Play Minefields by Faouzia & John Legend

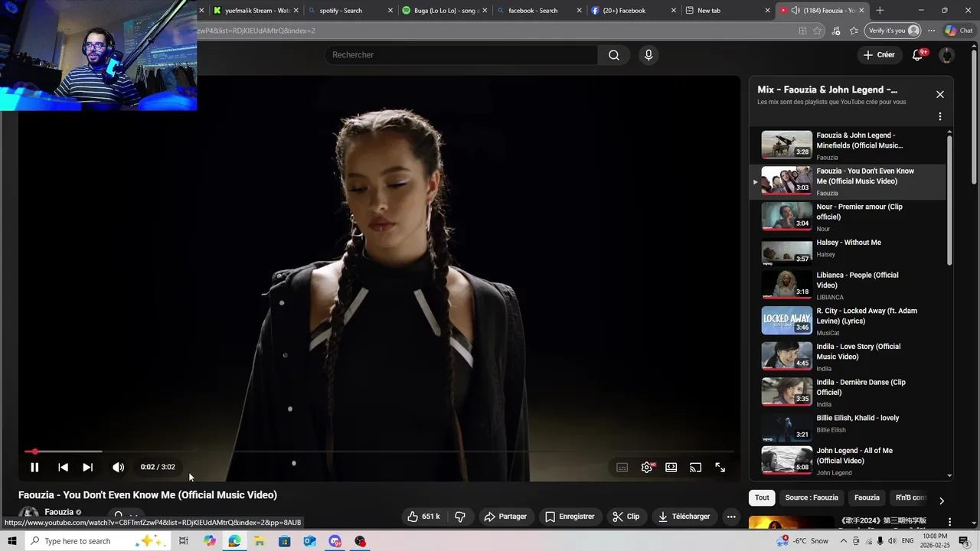(848, 145)
